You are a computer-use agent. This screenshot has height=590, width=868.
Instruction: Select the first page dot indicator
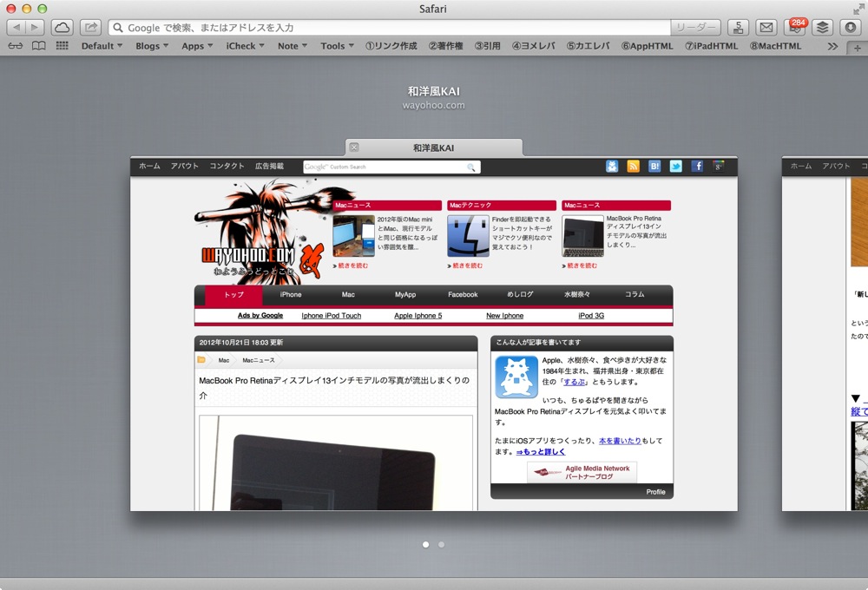425,545
